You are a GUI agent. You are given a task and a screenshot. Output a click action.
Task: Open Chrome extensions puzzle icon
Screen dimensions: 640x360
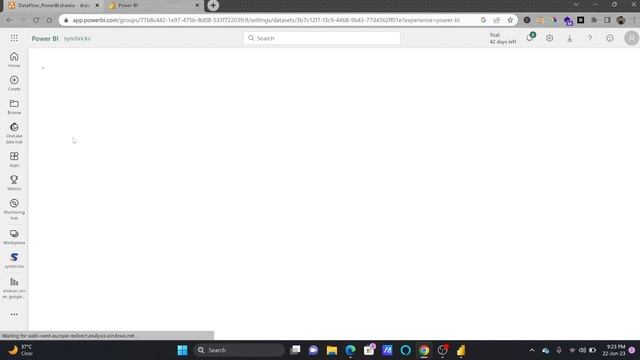(594, 20)
